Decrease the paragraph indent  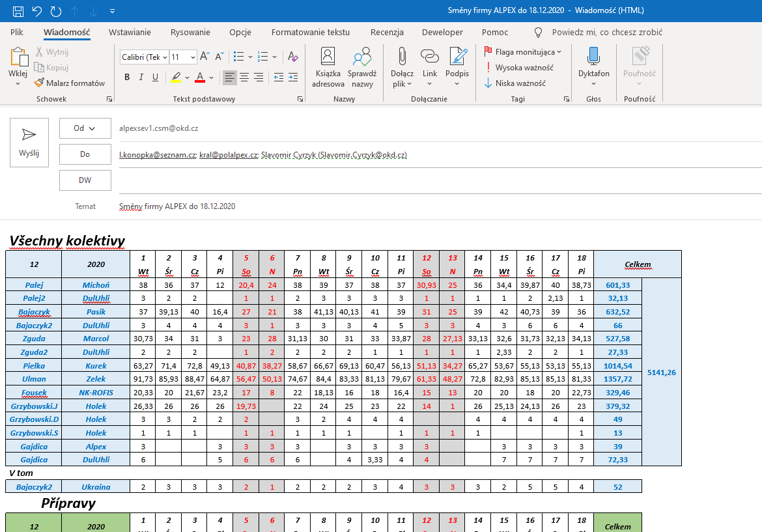coord(279,77)
